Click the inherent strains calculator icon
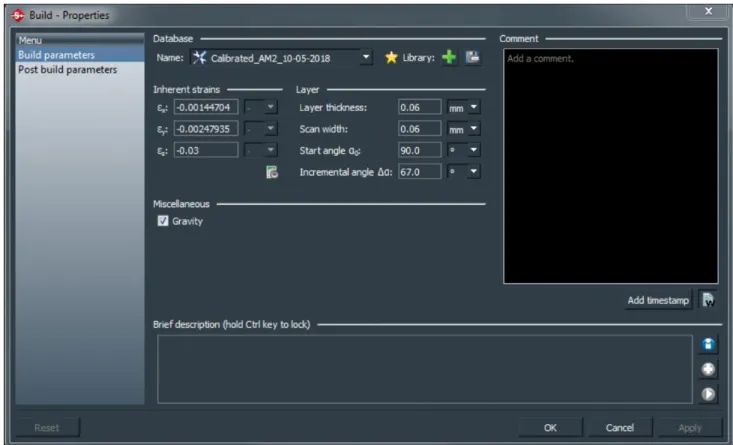 pyautogui.click(x=272, y=172)
